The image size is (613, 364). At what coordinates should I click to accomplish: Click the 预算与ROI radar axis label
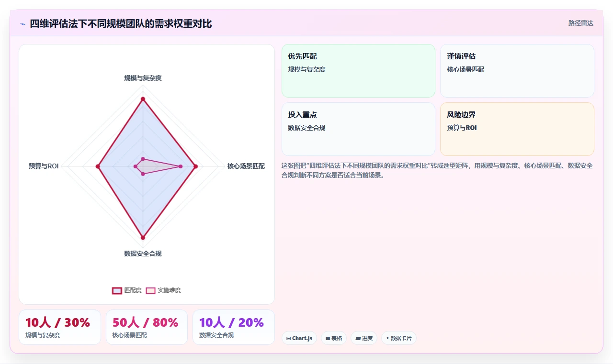click(44, 166)
